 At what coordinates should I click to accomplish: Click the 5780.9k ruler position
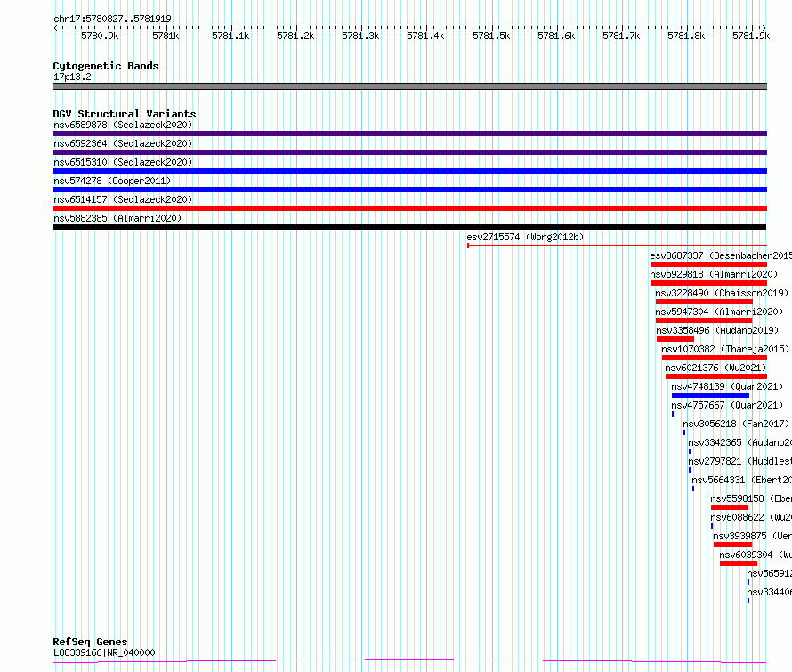(x=100, y=36)
